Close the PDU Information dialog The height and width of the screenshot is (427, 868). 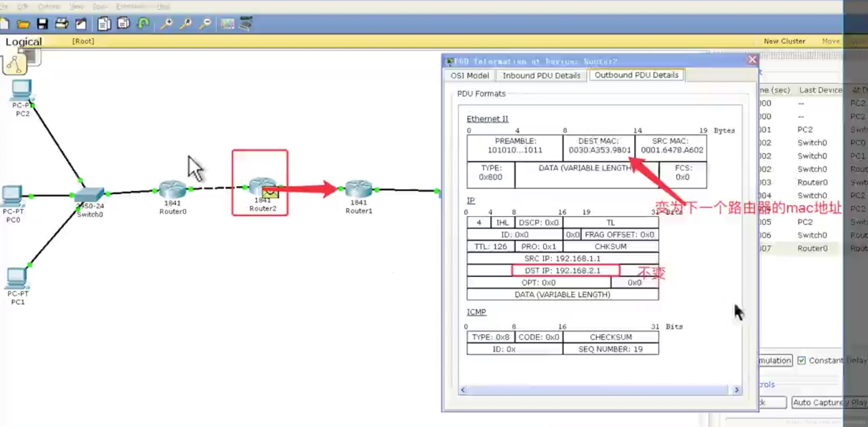(x=752, y=60)
